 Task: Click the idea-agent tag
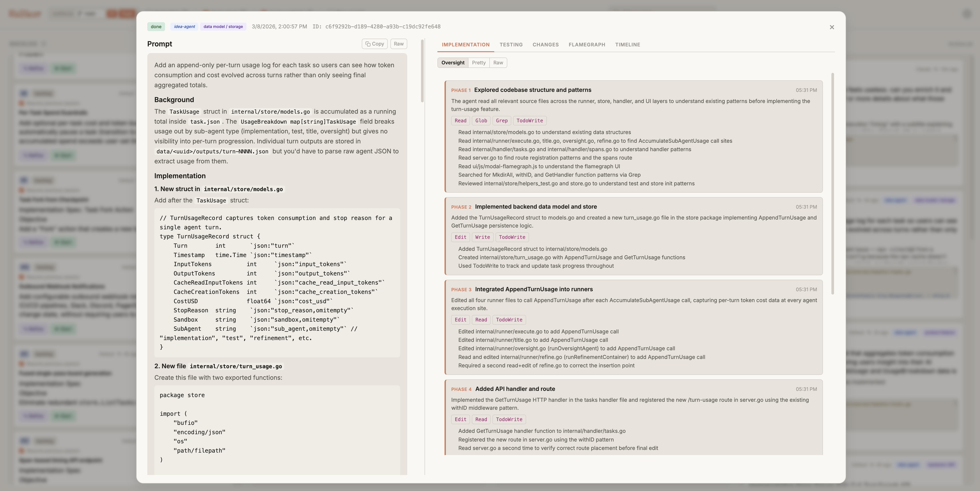pos(184,26)
